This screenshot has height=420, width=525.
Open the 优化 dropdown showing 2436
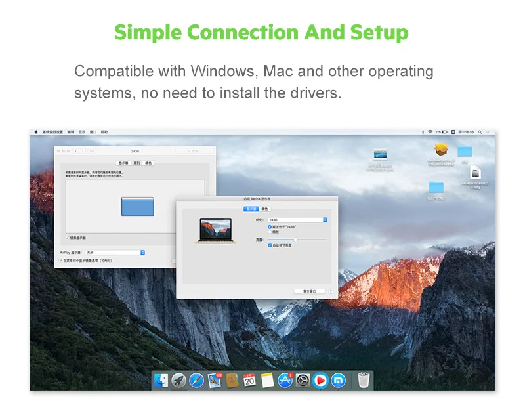pyautogui.click(x=297, y=220)
